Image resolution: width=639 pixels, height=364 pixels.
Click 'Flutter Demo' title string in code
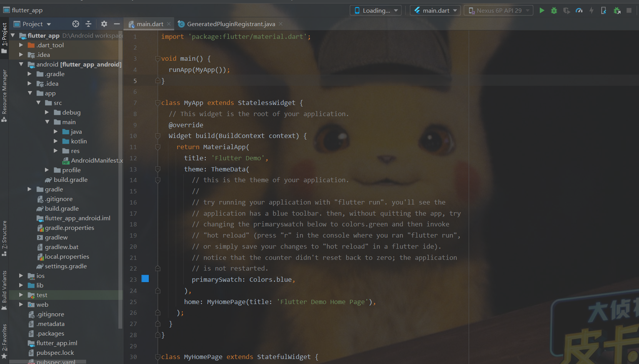click(238, 158)
